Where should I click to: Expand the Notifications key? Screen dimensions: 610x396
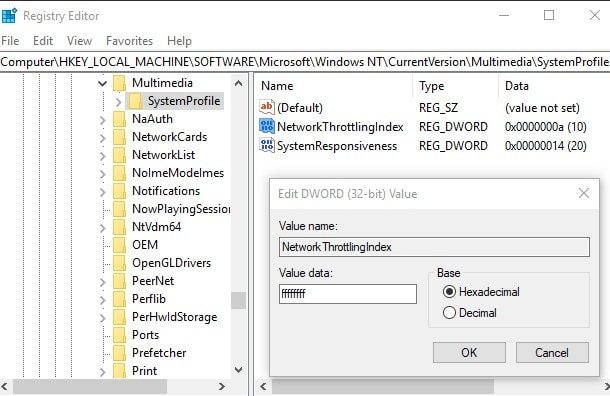[x=102, y=192]
